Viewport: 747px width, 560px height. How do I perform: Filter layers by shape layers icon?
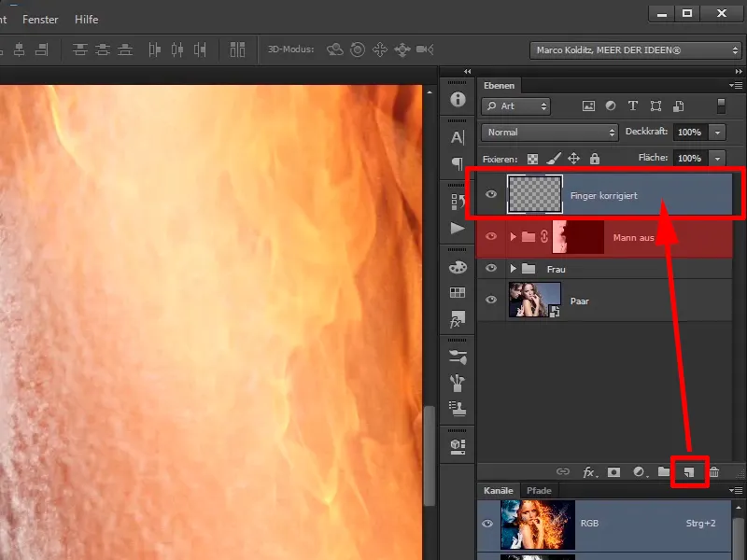coord(655,106)
